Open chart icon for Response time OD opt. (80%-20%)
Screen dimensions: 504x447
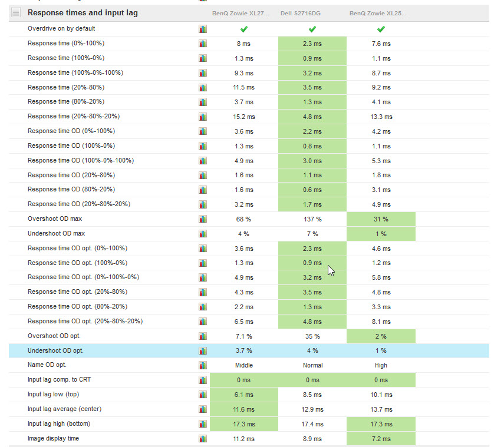203,307
